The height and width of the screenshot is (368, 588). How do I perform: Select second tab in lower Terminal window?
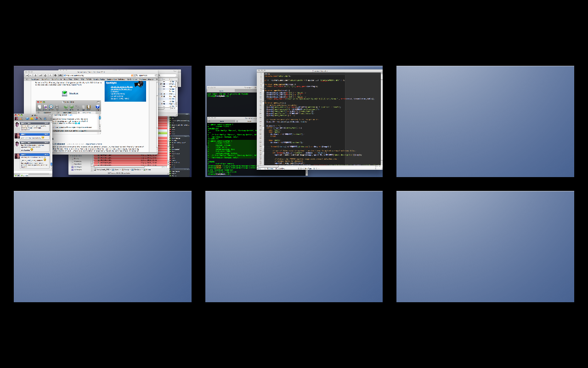[x=249, y=121]
